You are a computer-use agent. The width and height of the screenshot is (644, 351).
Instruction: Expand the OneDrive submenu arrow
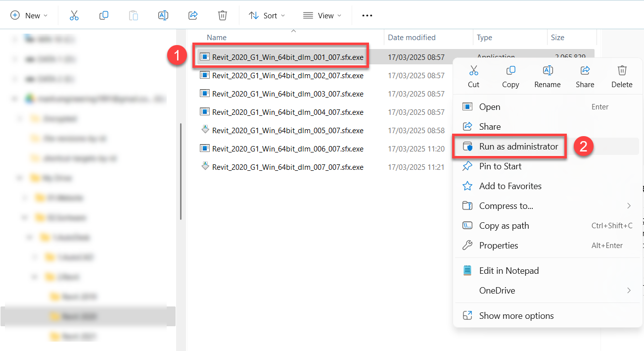629,291
